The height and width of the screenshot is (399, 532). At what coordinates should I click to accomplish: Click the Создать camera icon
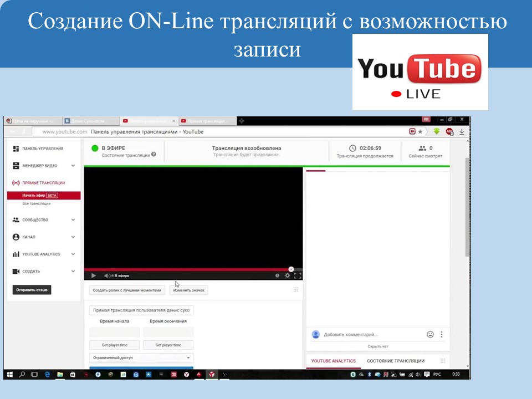tap(16, 271)
